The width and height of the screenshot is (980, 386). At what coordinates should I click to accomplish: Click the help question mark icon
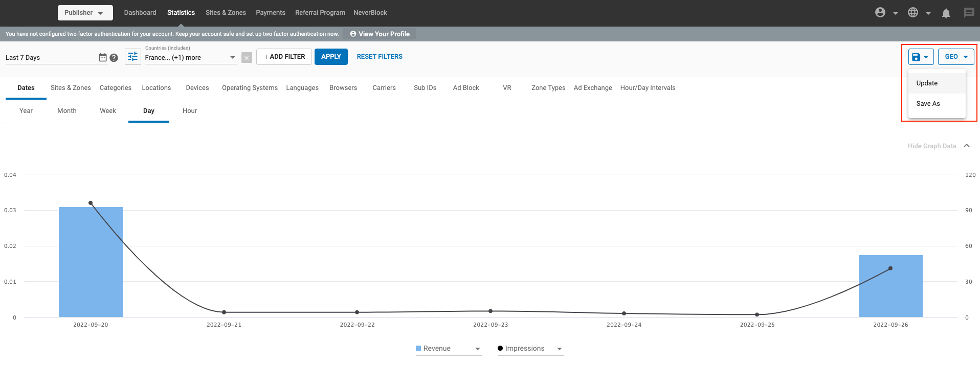(x=114, y=58)
